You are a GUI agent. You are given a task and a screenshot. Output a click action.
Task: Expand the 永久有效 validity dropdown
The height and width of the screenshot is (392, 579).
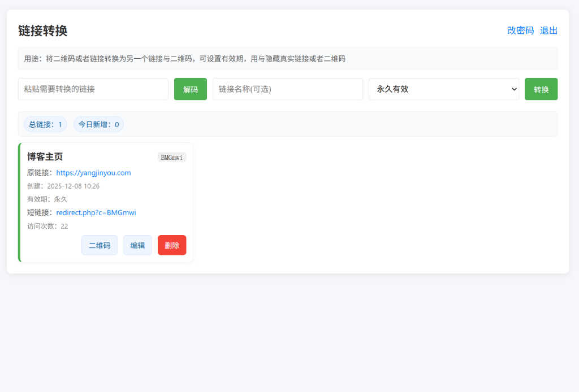[x=444, y=89]
